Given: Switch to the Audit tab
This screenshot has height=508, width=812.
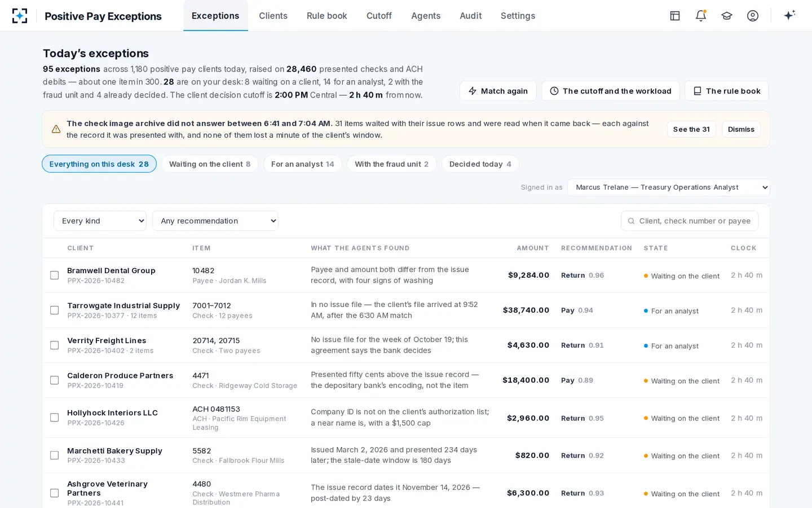Looking at the screenshot, I should 471,16.
